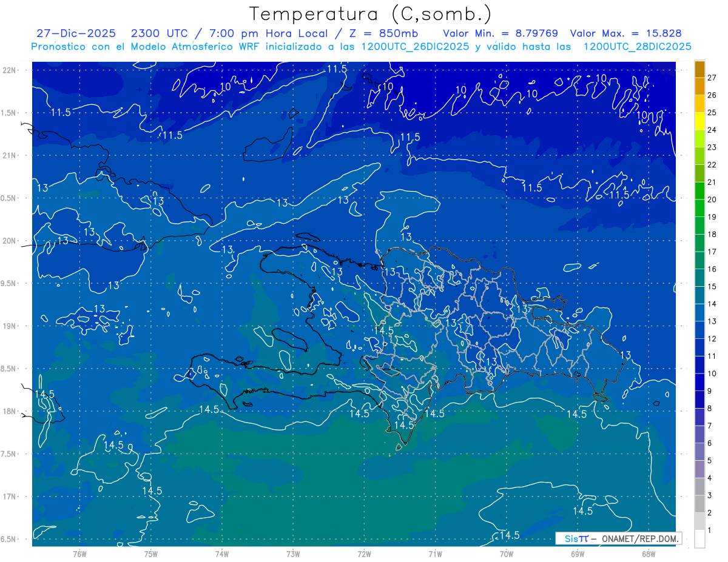Click legend value '5'
Image resolution: width=728 pixels, height=562 pixels.
[x=710, y=461]
